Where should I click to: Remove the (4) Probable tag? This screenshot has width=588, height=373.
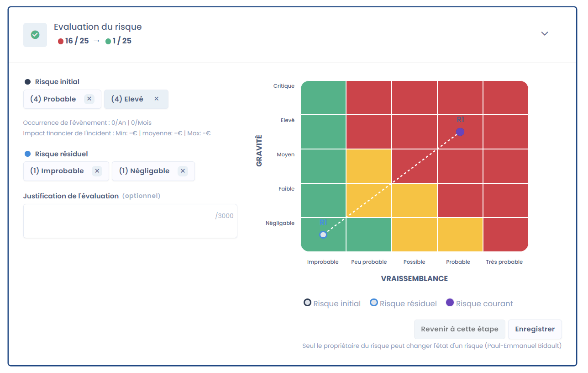tap(89, 99)
